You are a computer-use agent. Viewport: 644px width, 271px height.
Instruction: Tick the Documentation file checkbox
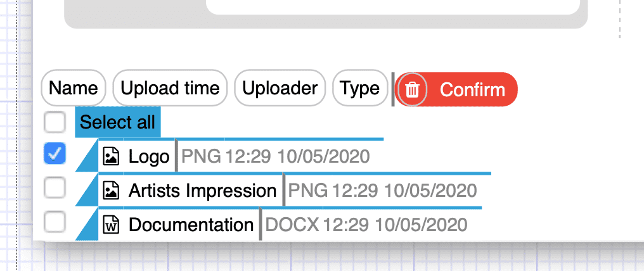coord(55,222)
